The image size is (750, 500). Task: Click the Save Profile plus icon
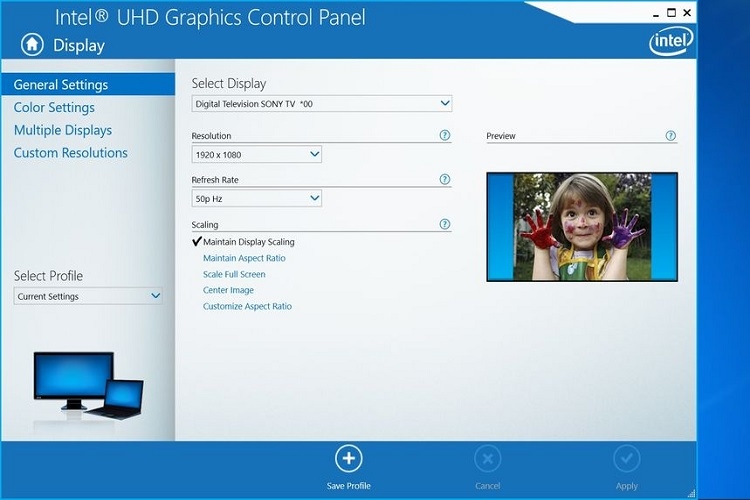point(349,458)
